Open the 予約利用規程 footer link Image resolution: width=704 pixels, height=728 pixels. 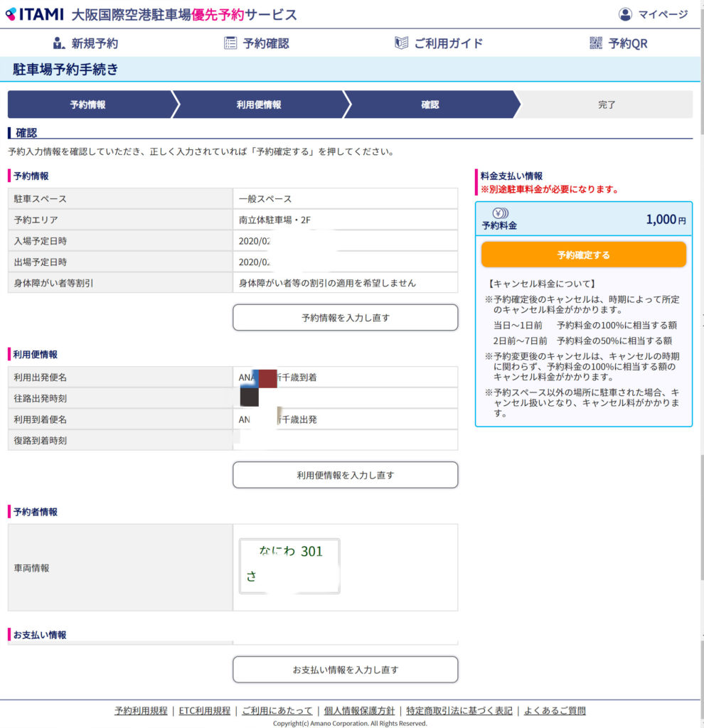click(141, 711)
